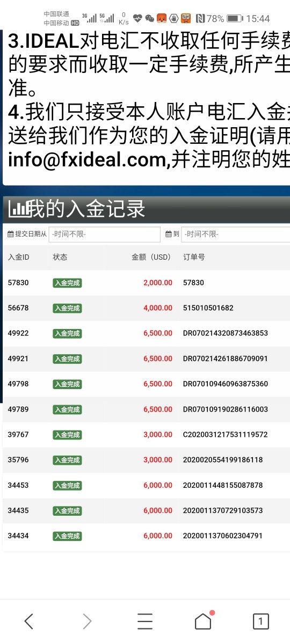Select order number DR070214320873463853
The width and height of the screenshot is (290, 644).
[226, 333]
